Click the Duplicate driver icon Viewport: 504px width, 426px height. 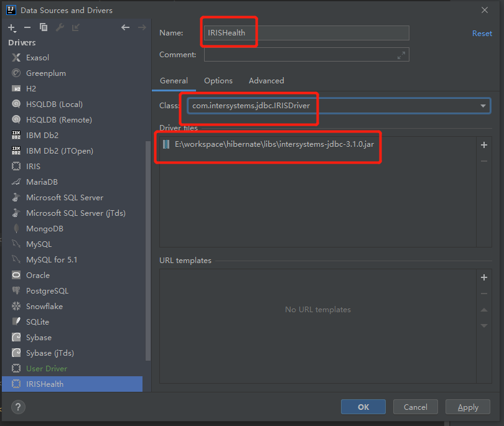click(x=44, y=27)
